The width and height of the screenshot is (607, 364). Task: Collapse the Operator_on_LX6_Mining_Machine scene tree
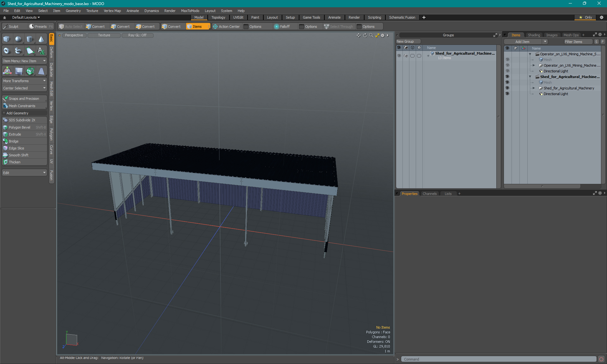click(x=530, y=54)
